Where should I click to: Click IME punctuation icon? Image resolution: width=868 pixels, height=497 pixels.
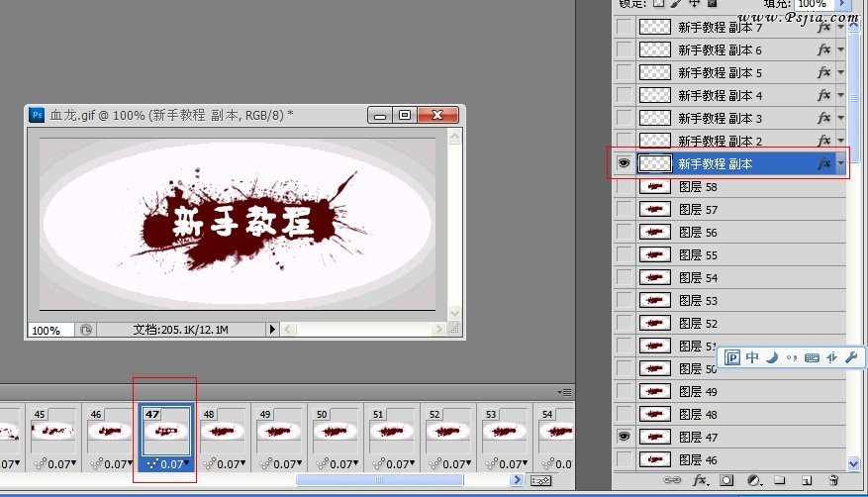point(792,358)
